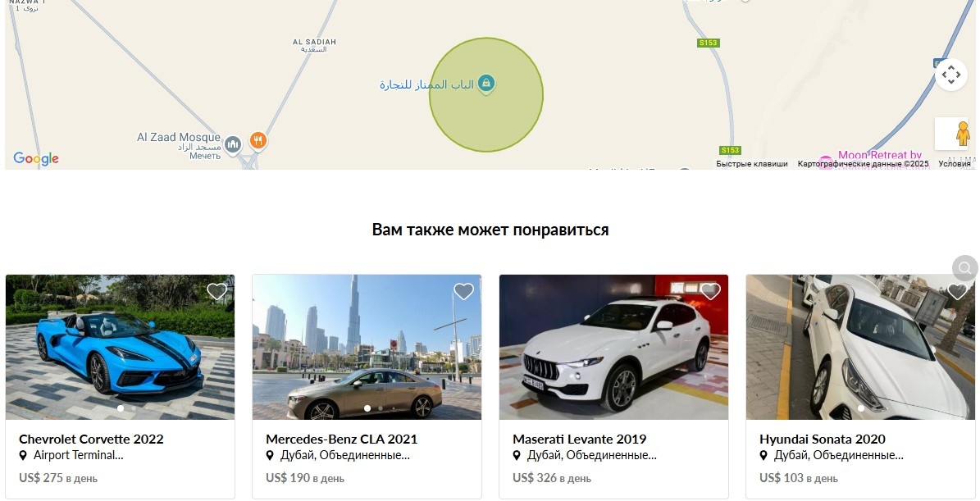Viewport: 980px width, 501px height.
Task: Click the Al Zaad Mosque map marker
Action: coord(233,145)
